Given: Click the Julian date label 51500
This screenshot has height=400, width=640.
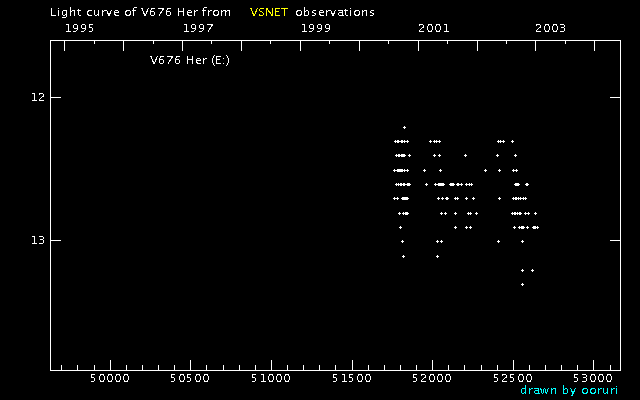Looking at the screenshot, I should tap(351, 378).
